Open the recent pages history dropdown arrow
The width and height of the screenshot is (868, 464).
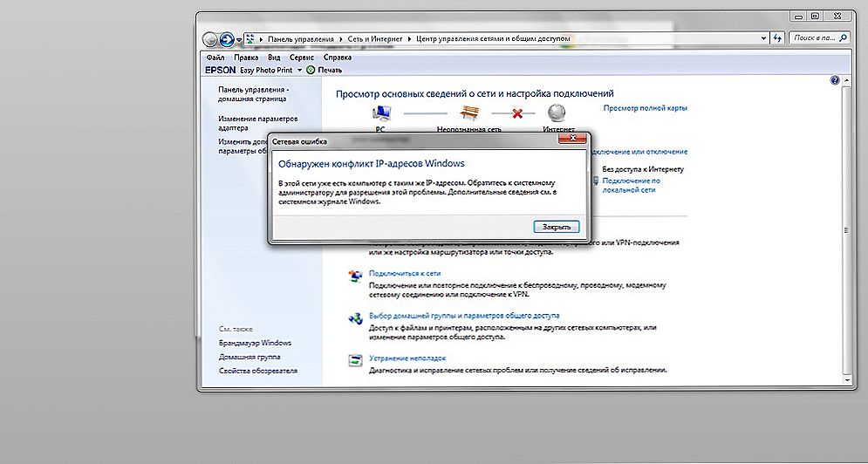pos(239,40)
